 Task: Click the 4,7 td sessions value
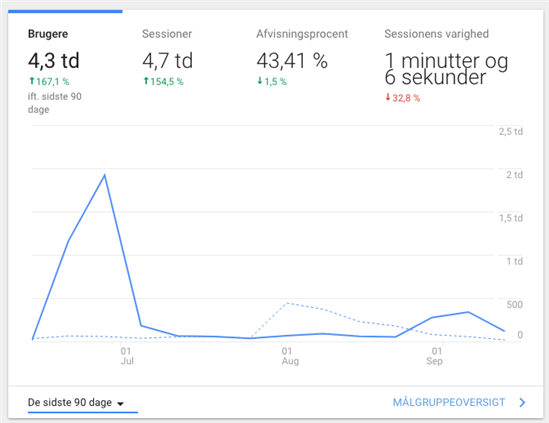[x=167, y=60]
